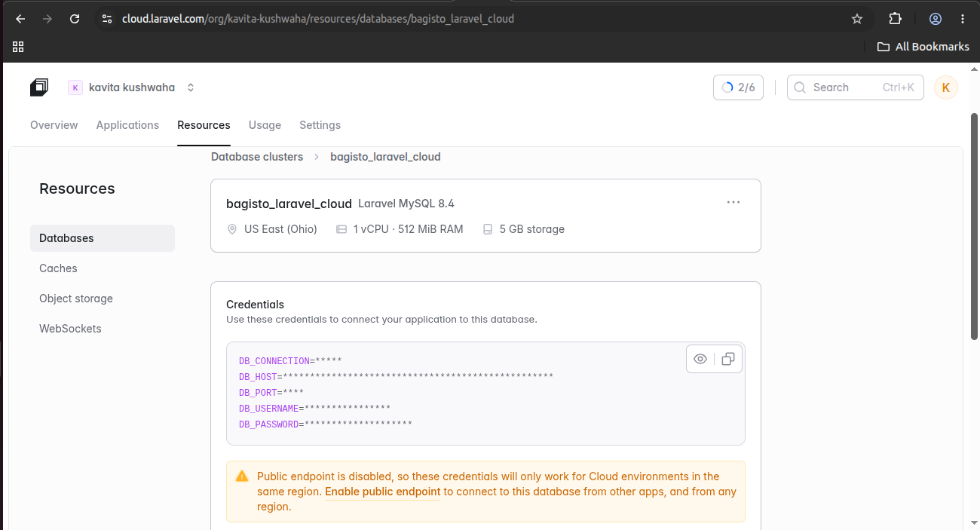Reload the page with the refresh icon
This screenshot has height=530, width=980.
click(75, 19)
